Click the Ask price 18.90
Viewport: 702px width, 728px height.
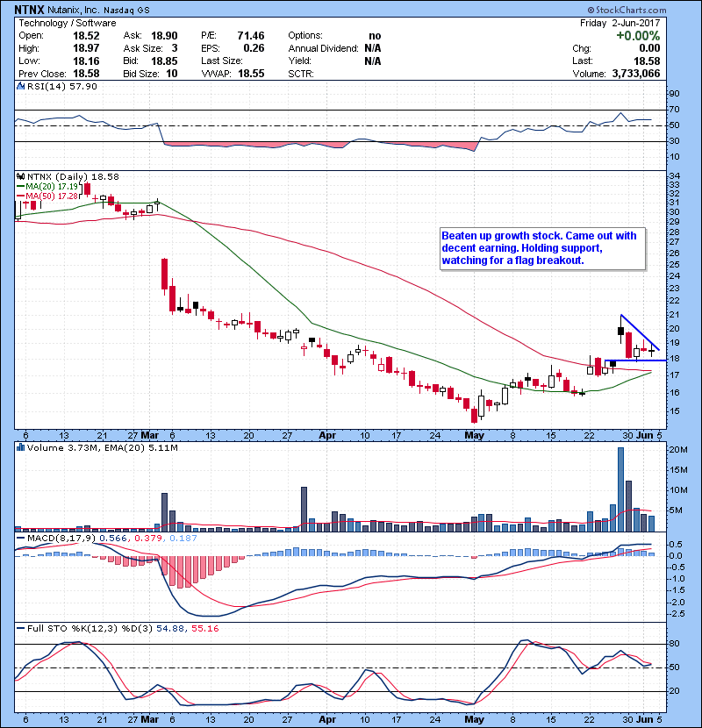(164, 36)
